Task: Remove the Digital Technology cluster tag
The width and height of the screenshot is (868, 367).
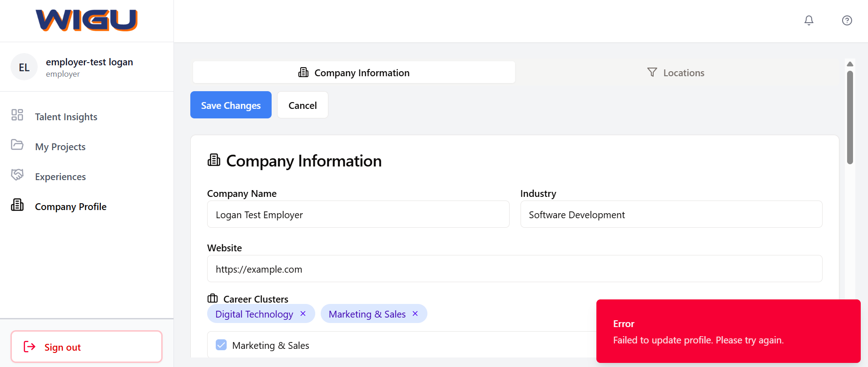Action: [x=303, y=314]
